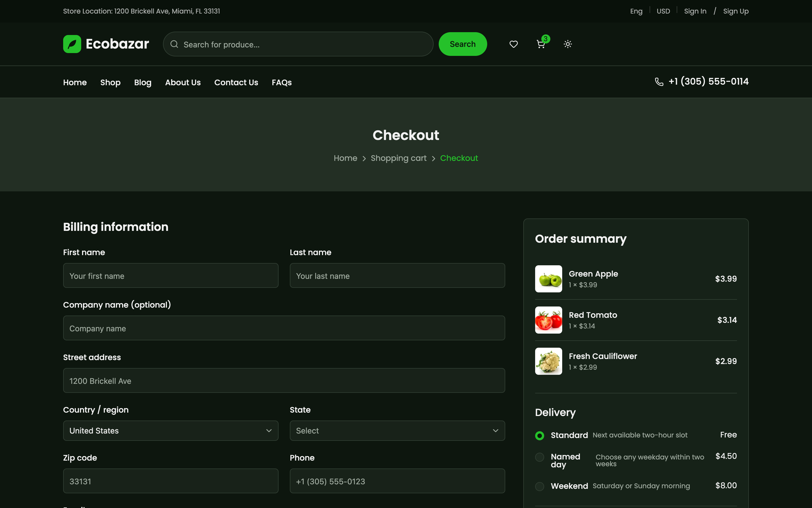
Task: Click the Green Apple product thumbnail
Action: coord(548,279)
